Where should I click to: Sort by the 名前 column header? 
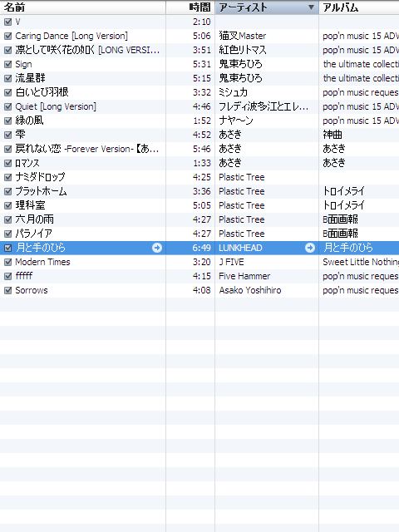pos(83,7)
